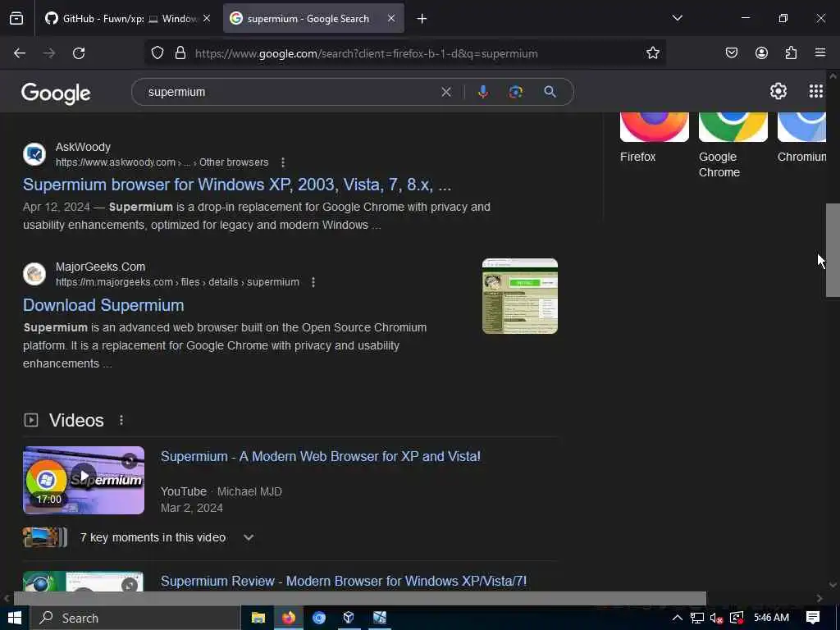Show site security lock information

[x=180, y=53]
